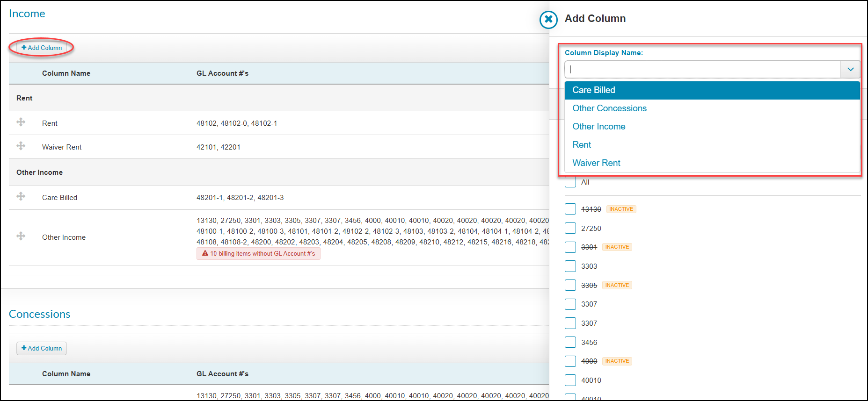Click the warning icon in billing items alert
The height and width of the screenshot is (401, 868).
pyautogui.click(x=205, y=253)
